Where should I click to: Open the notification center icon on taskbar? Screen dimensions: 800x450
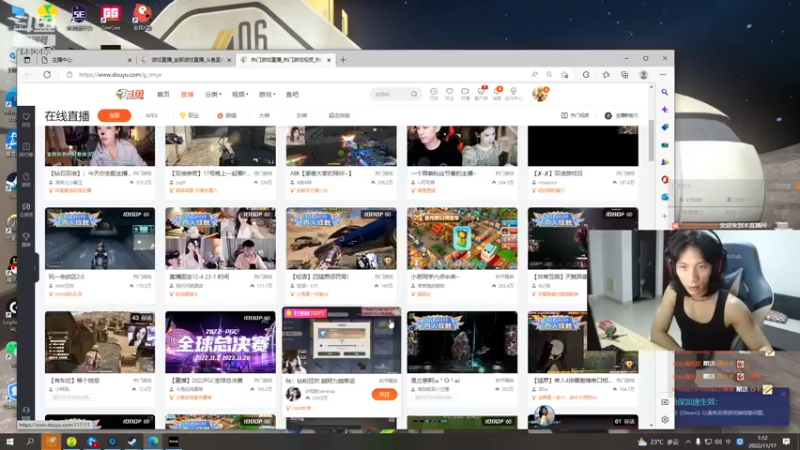click(x=786, y=441)
